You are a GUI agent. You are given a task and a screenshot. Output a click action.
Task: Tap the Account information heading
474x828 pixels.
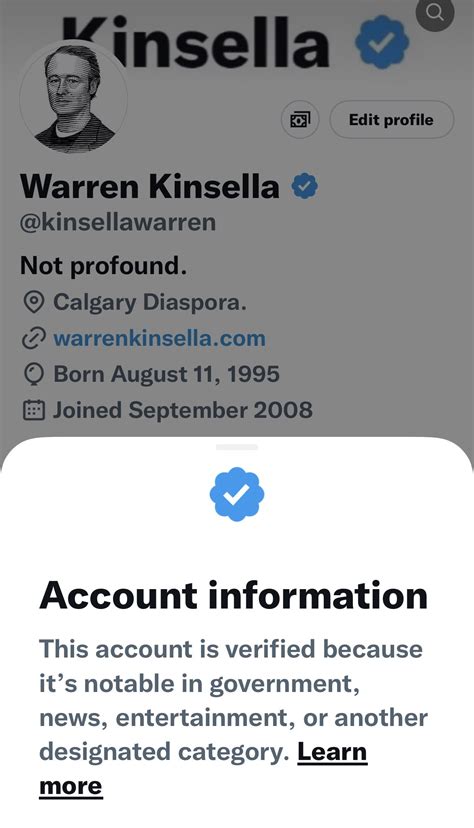click(x=233, y=595)
